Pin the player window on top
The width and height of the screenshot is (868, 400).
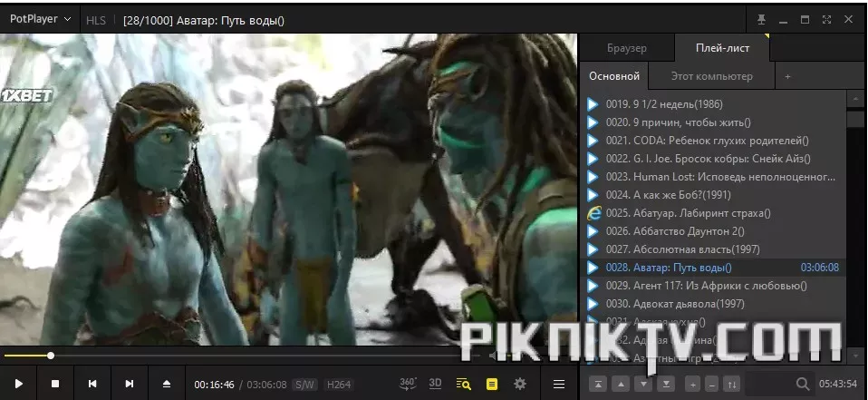762,19
